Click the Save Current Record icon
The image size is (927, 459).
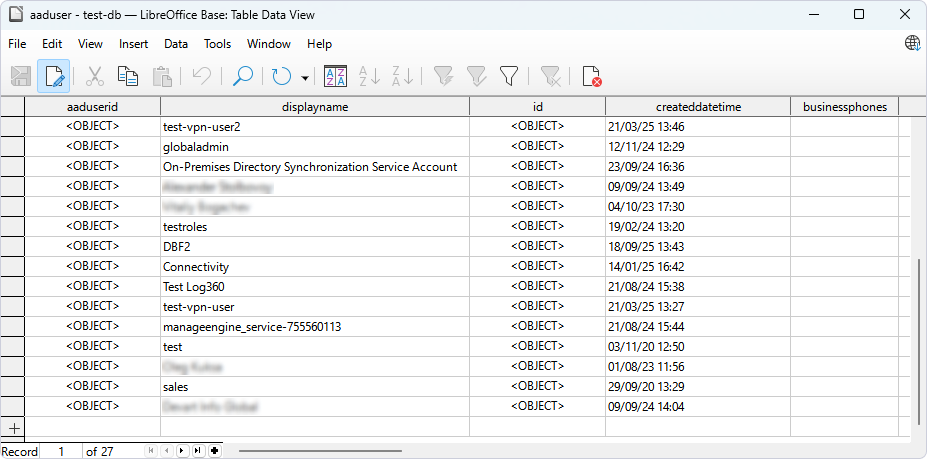(21, 76)
